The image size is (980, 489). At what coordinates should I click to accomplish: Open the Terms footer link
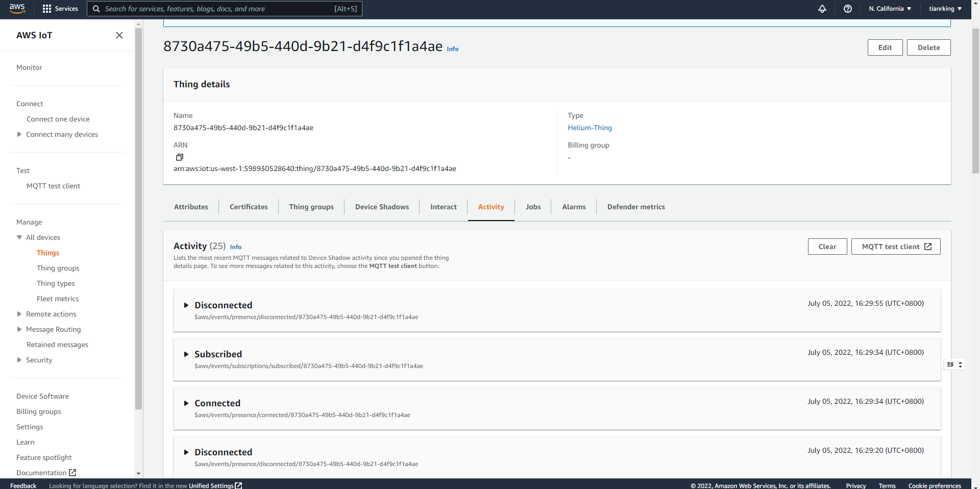pyautogui.click(x=887, y=485)
